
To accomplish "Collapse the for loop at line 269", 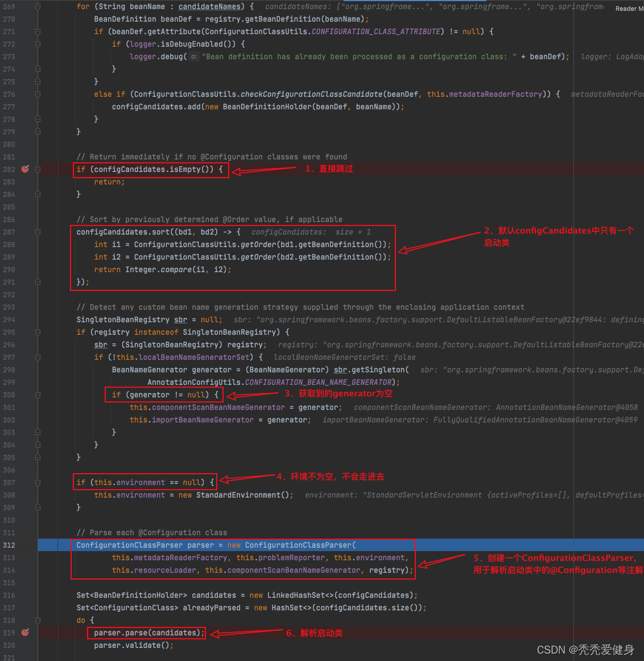I will click(38, 7).
